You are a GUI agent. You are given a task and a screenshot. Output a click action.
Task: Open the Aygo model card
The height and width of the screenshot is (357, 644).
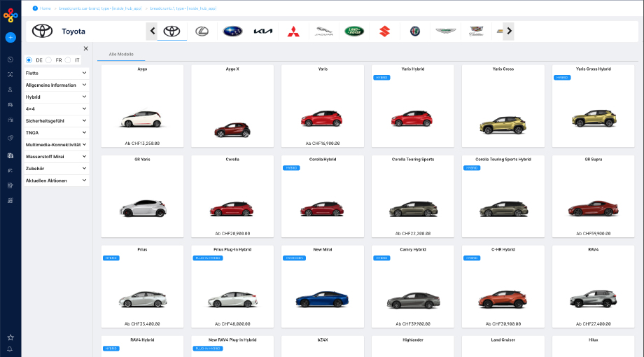tap(142, 106)
